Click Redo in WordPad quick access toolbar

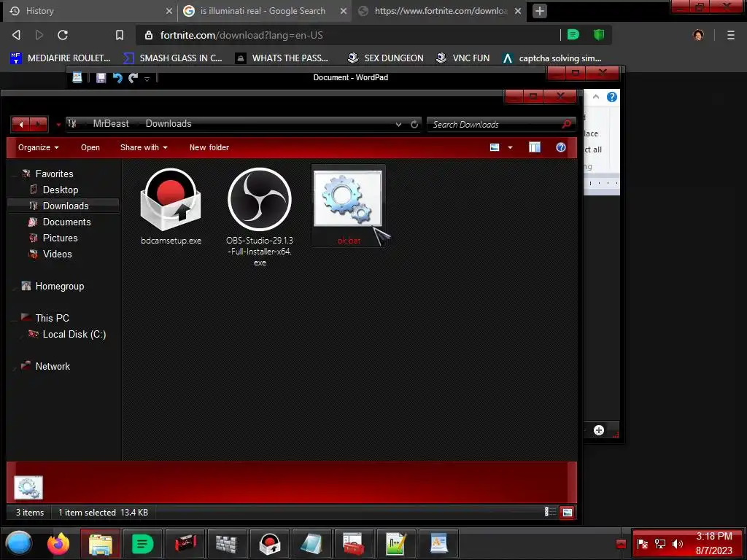click(133, 77)
